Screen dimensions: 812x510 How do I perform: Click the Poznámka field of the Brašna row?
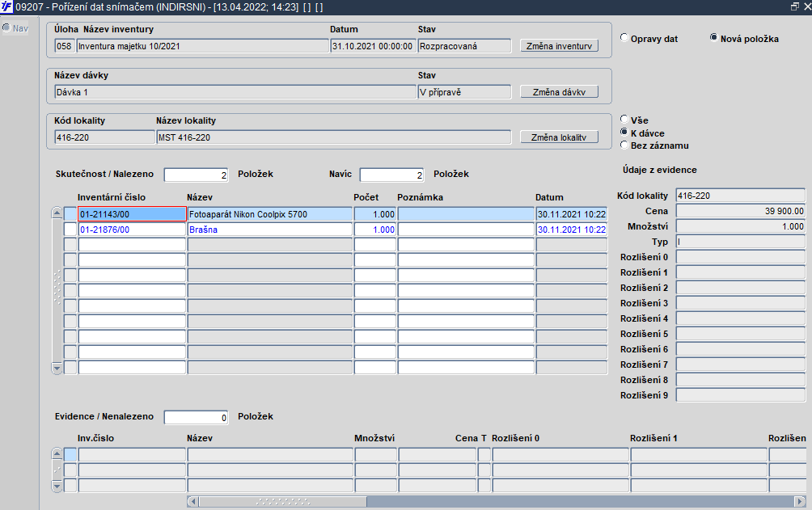[x=466, y=230]
